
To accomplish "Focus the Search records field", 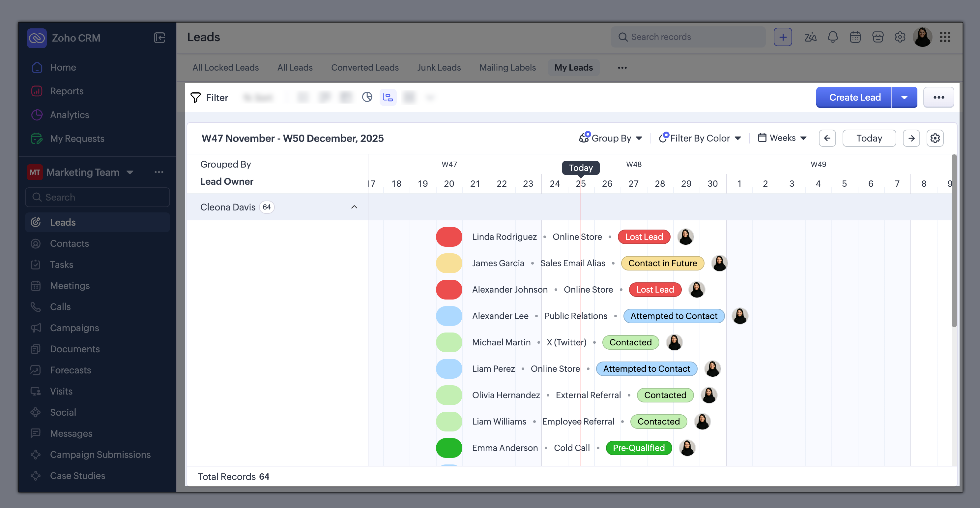I will pyautogui.click(x=689, y=37).
